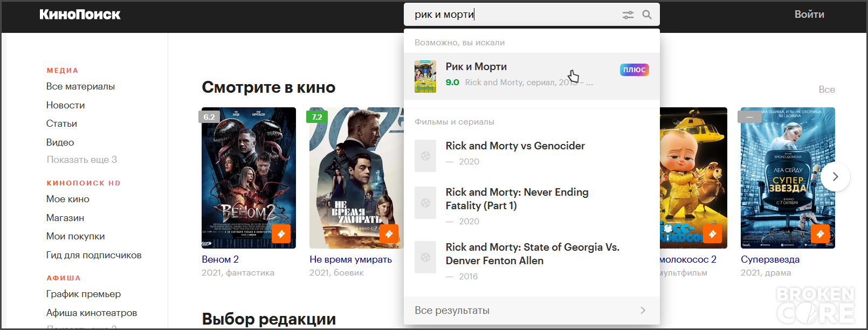Click the 7.2 rating badge on Не время умирать
868x330 pixels.
(317, 117)
